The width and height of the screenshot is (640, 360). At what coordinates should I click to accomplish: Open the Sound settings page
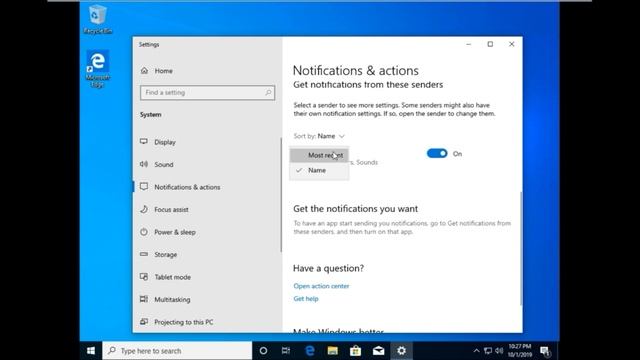157,164
